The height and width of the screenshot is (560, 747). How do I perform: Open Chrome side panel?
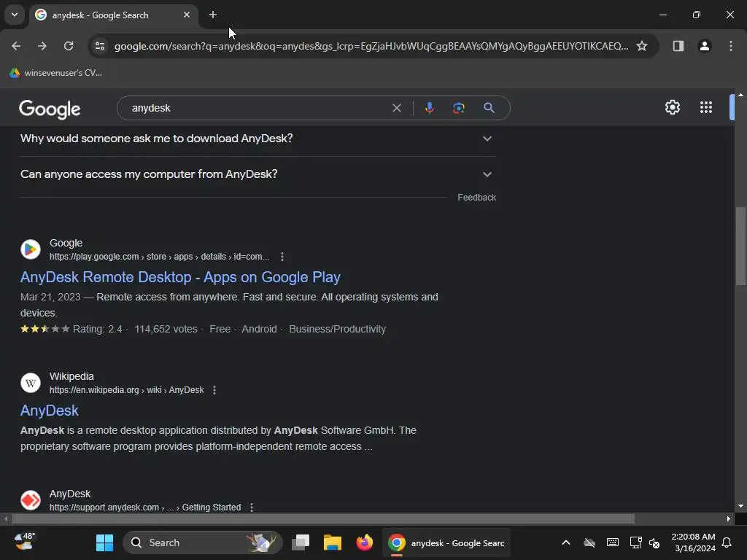[678, 46]
